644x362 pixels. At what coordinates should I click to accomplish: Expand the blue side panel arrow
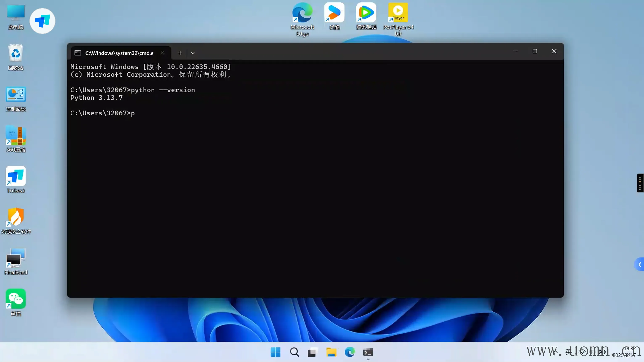[640, 264]
